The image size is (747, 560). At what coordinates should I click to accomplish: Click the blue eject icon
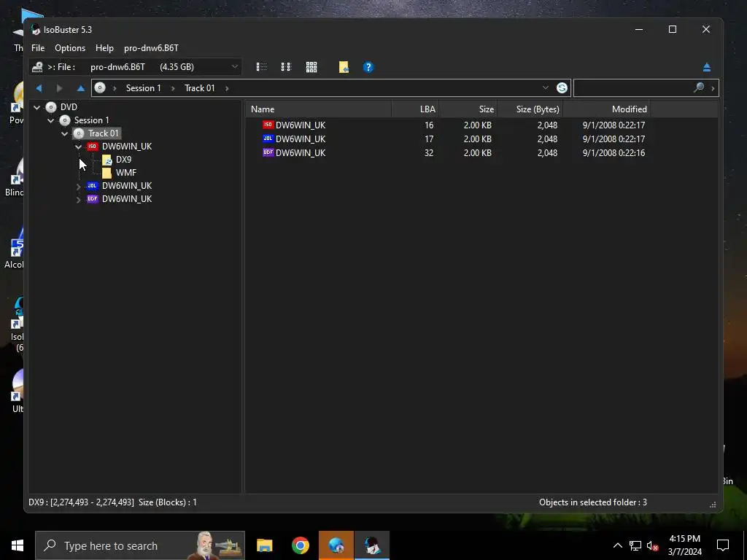coord(706,68)
